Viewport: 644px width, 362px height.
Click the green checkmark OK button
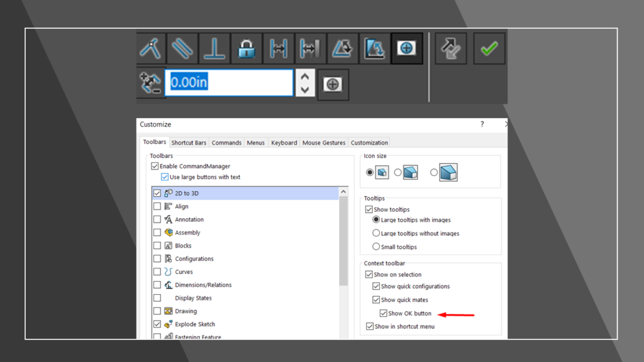(x=489, y=48)
